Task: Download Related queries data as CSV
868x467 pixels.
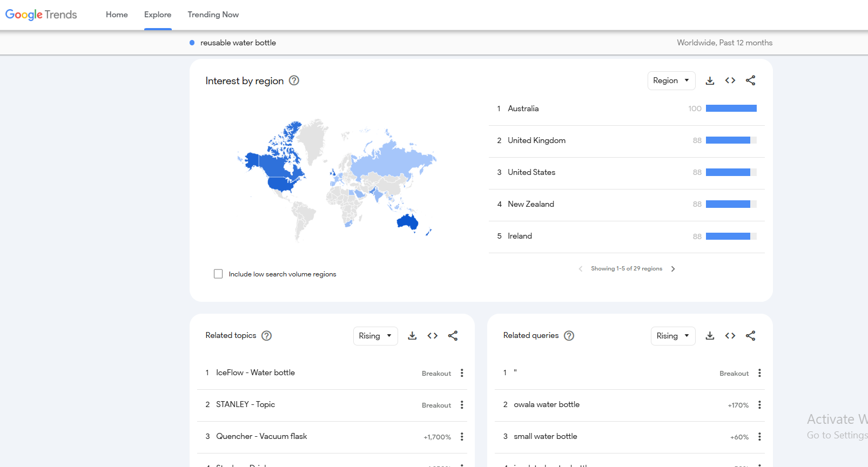Action: tap(710, 336)
